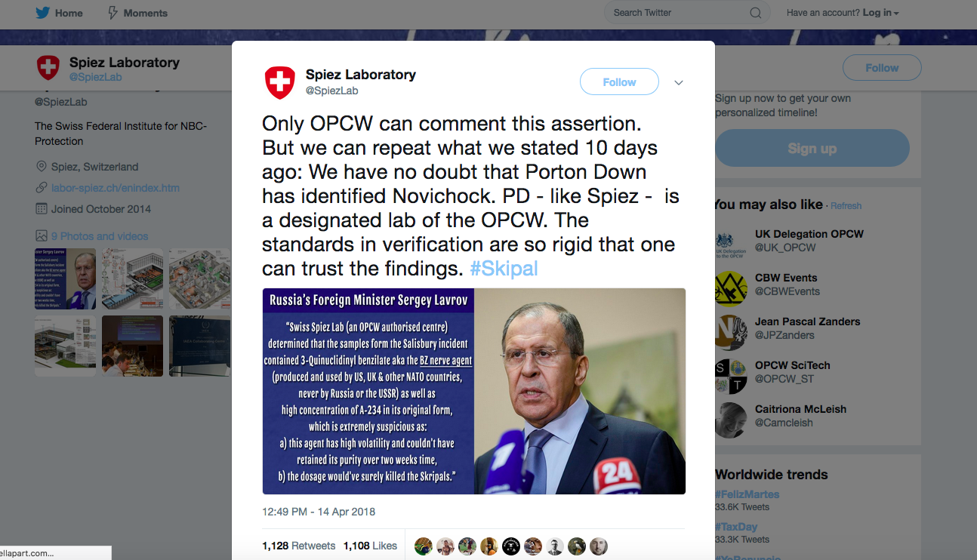This screenshot has width=977, height=560.
Task: Open the #Skipal hashtag link
Action: 504,269
